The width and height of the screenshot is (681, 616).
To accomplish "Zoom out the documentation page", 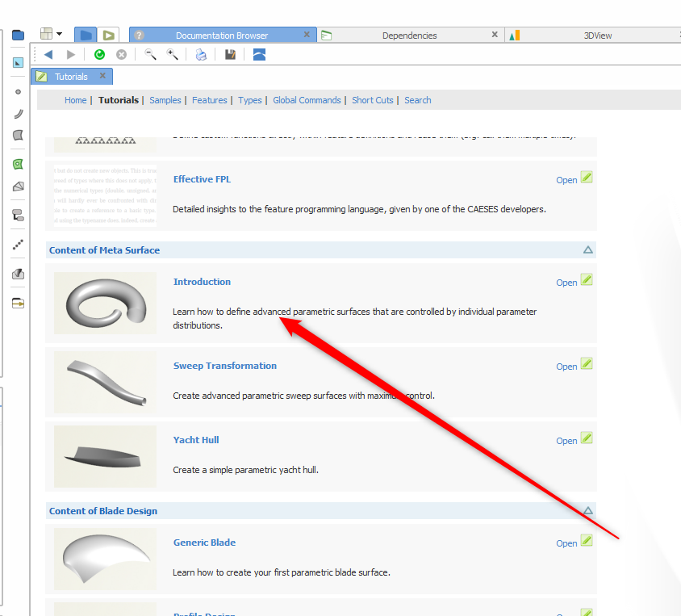I will pyautogui.click(x=150, y=55).
